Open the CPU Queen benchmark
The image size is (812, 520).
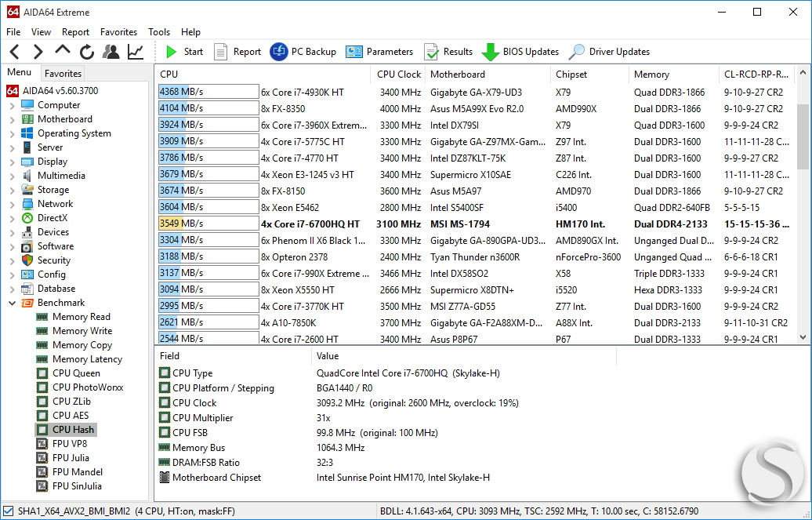pyautogui.click(x=68, y=373)
